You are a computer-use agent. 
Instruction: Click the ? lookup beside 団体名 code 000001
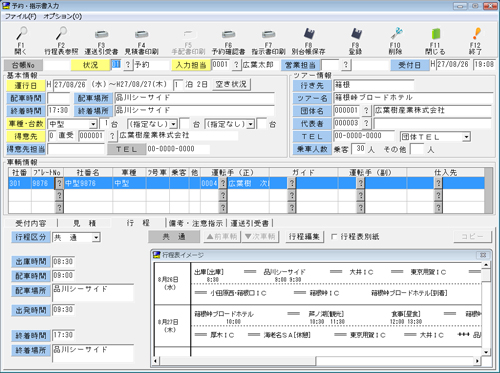pyautogui.click(x=366, y=111)
